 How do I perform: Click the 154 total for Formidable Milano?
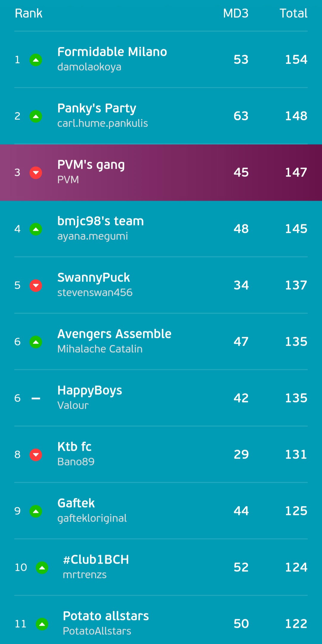[296, 59]
